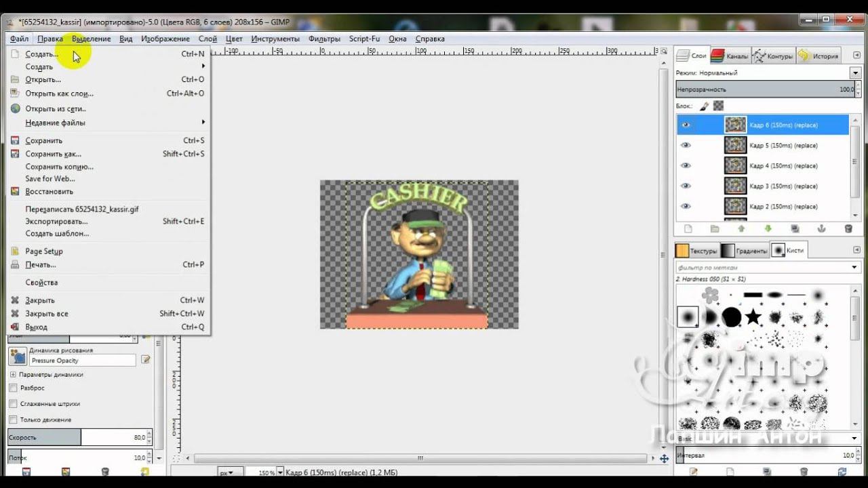This screenshot has width=868, height=488.
Task: Expand Параметры динамики section
Action: coord(13,374)
